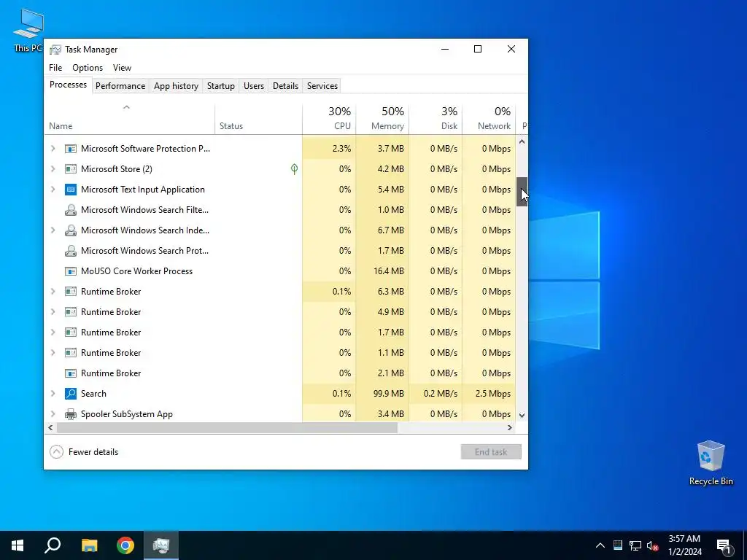Open the File menu
Screen dimensions: 747x560
pyautogui.click(x=55, y=68)
